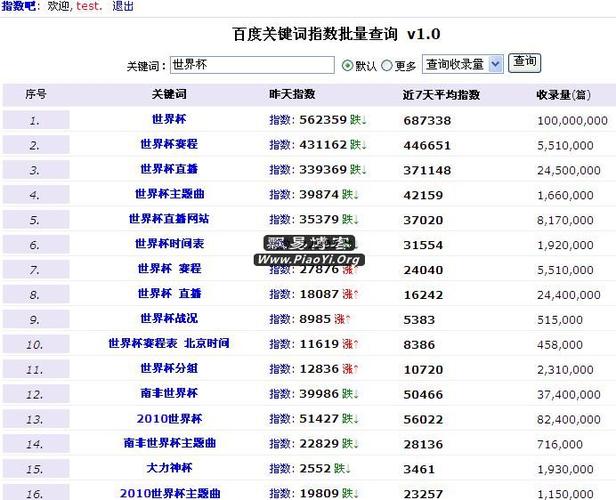
Task: Click the 退出 logout link
Action: point(123,6)
